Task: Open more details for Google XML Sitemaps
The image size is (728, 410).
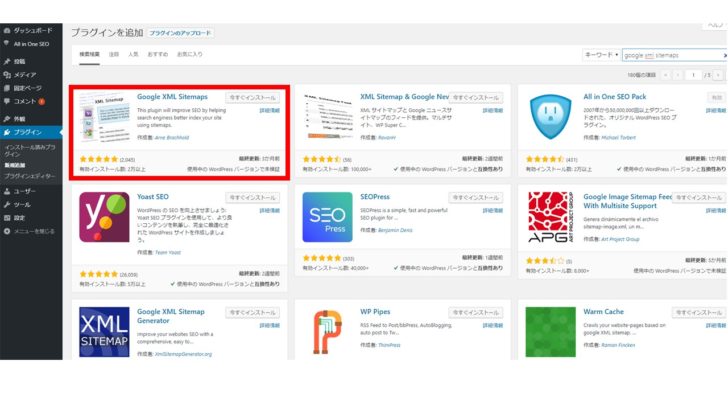Action: click(269, 111)
